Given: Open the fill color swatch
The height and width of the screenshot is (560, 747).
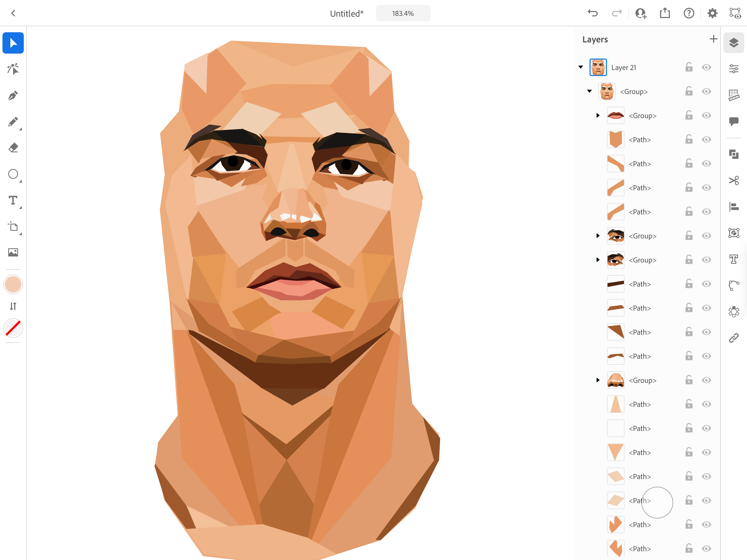Looking at the screenshot, I should (x=13, y=284).
